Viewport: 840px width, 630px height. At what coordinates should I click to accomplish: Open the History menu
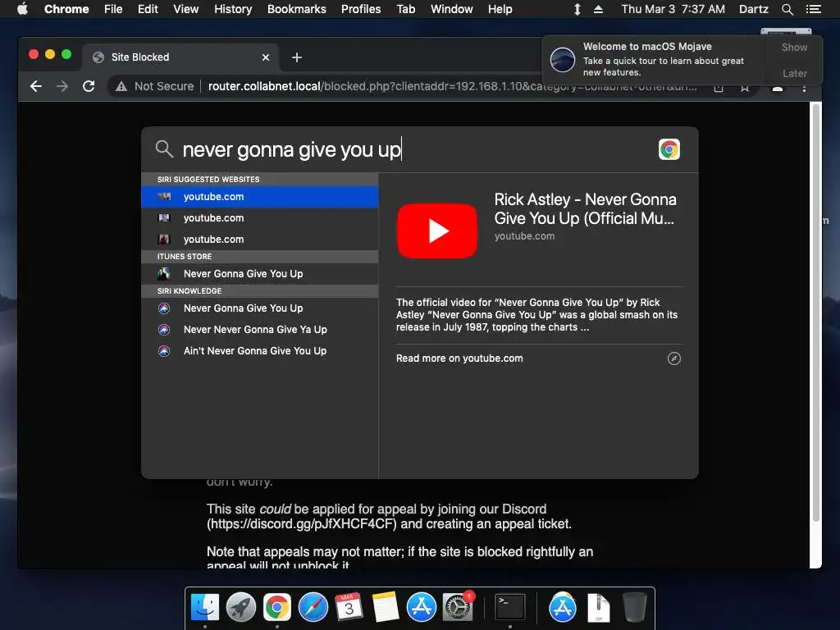click(233, 9)
